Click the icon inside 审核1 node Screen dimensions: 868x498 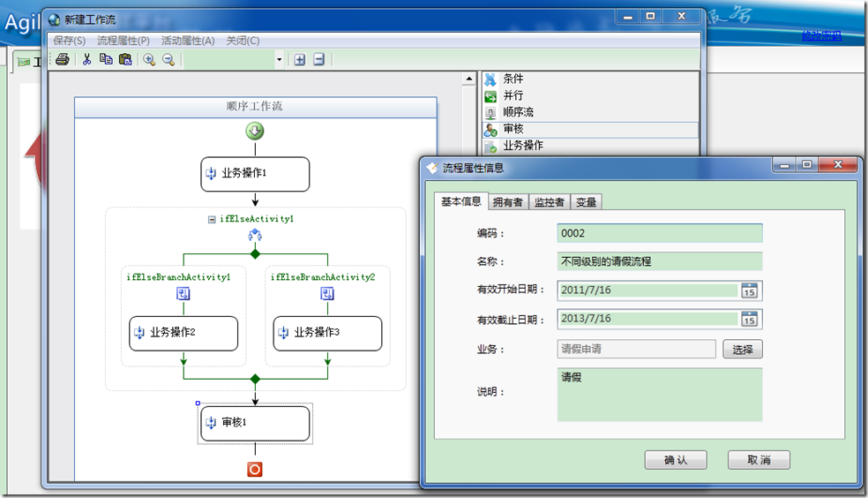211,424
